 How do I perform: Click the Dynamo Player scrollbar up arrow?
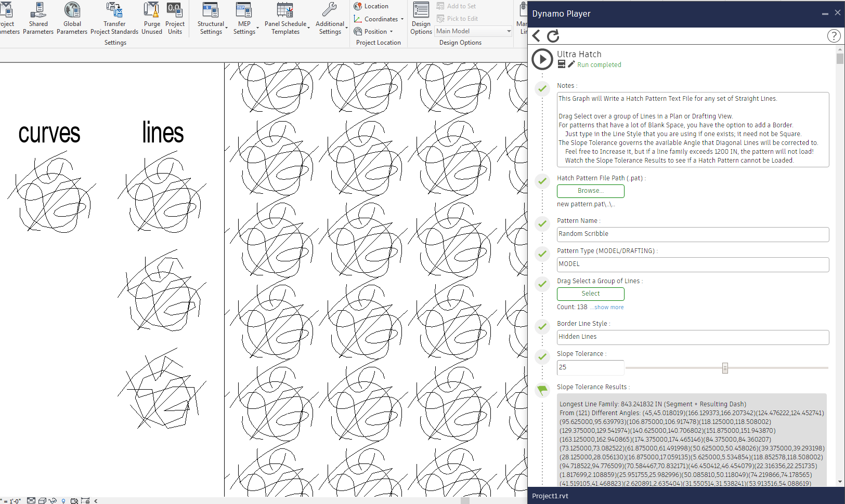[x=840, y=49]
